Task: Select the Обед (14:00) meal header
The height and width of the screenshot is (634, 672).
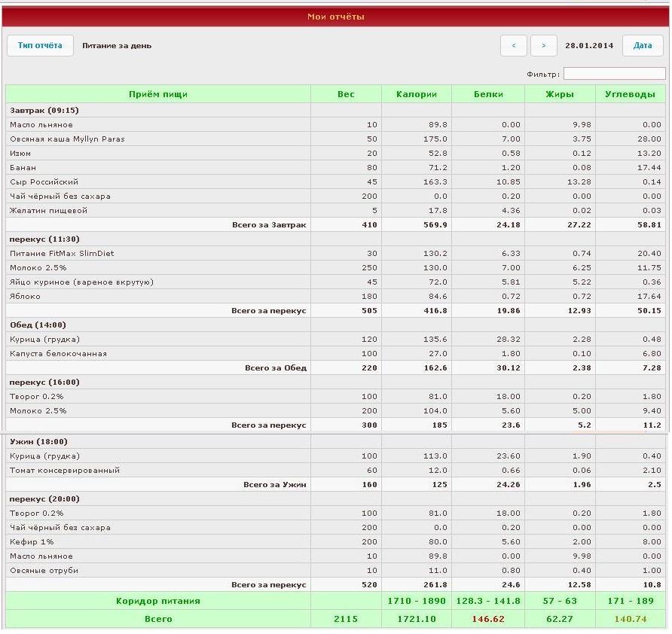Action: tap(335, 325)
